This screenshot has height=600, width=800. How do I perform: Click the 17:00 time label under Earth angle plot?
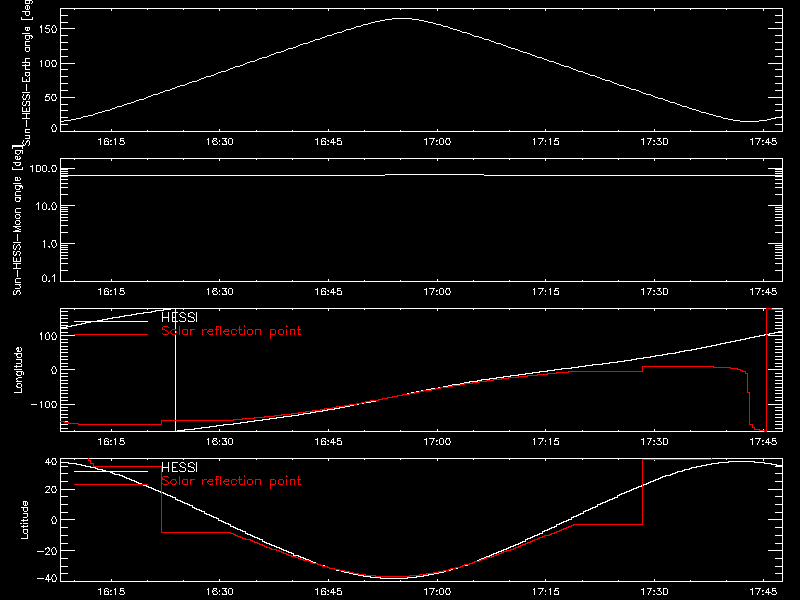click(437, 142)
